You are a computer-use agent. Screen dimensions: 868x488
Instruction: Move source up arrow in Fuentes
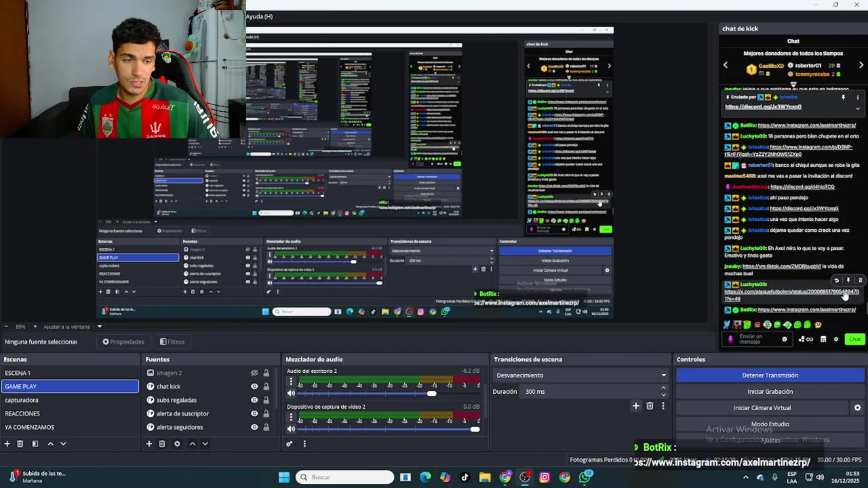192,444
